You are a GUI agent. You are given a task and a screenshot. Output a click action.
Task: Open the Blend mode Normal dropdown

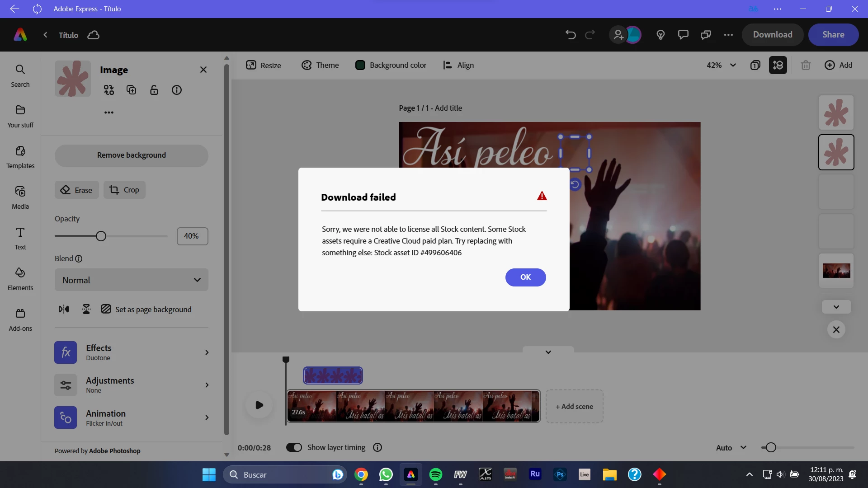click(132, 280)
